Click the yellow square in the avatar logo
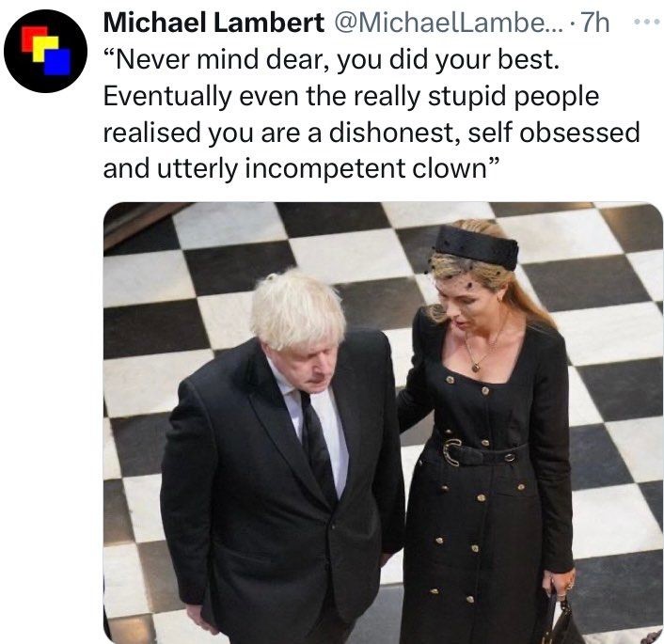 (46, 49)
